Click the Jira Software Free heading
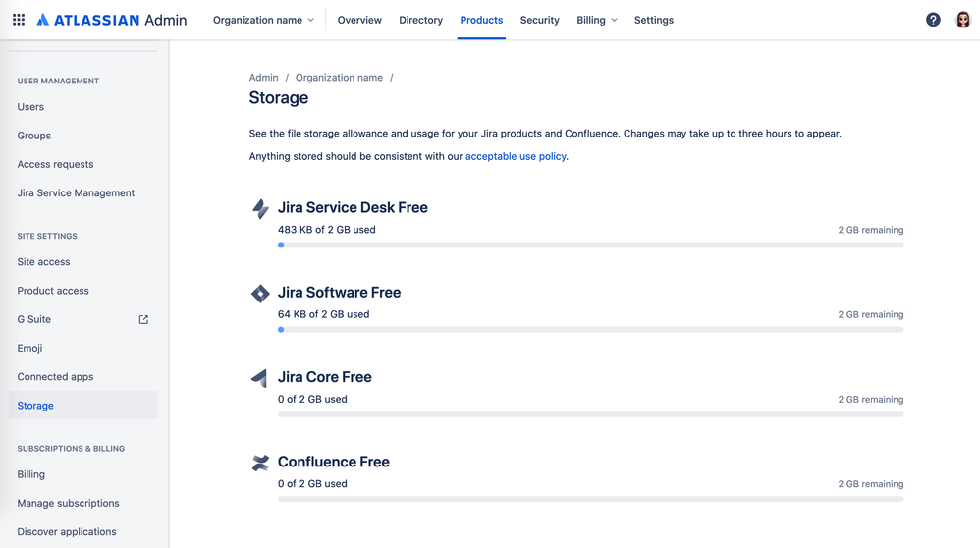The image size is (980, 548). point(340,293)
